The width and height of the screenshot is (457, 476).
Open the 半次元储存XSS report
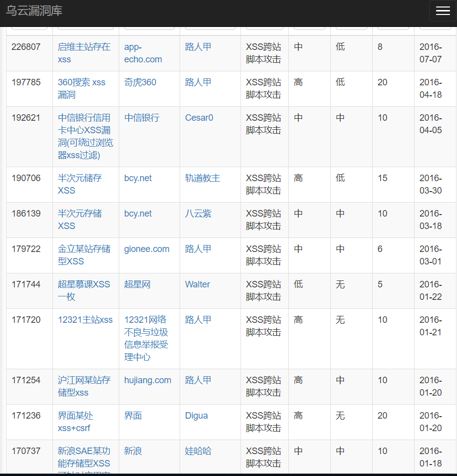click(x=80, y=184)
